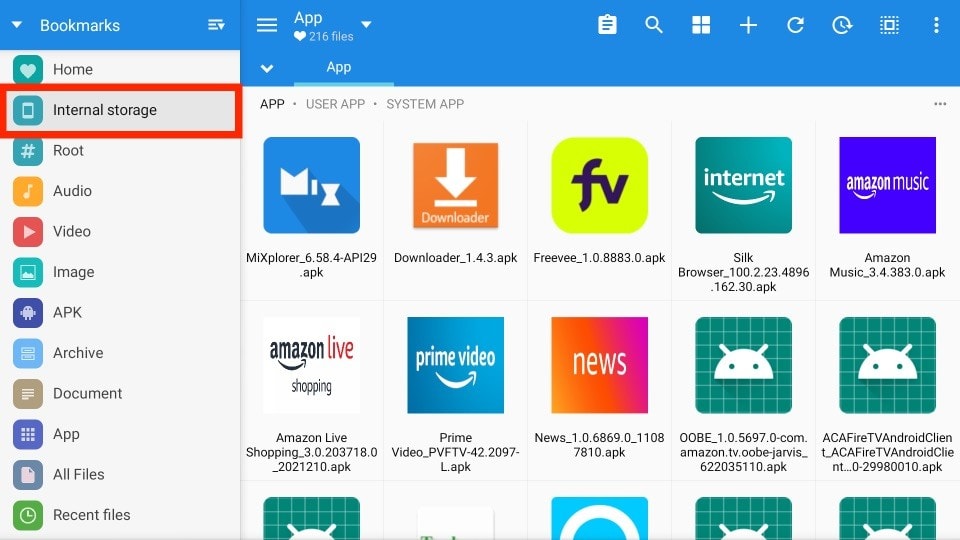Open the Prime Video apk

[456, 392]
